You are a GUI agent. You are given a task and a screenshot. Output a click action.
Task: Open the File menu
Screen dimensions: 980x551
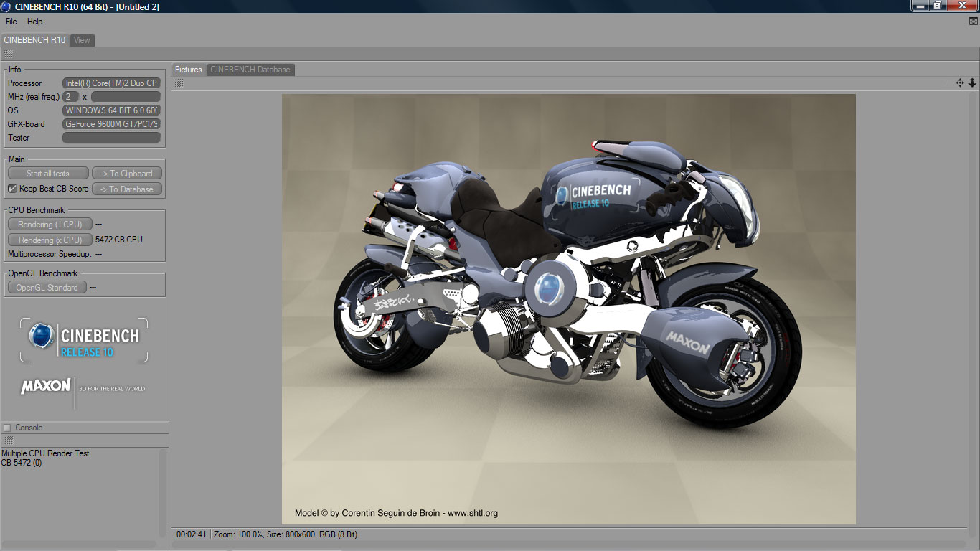(11, 22)
